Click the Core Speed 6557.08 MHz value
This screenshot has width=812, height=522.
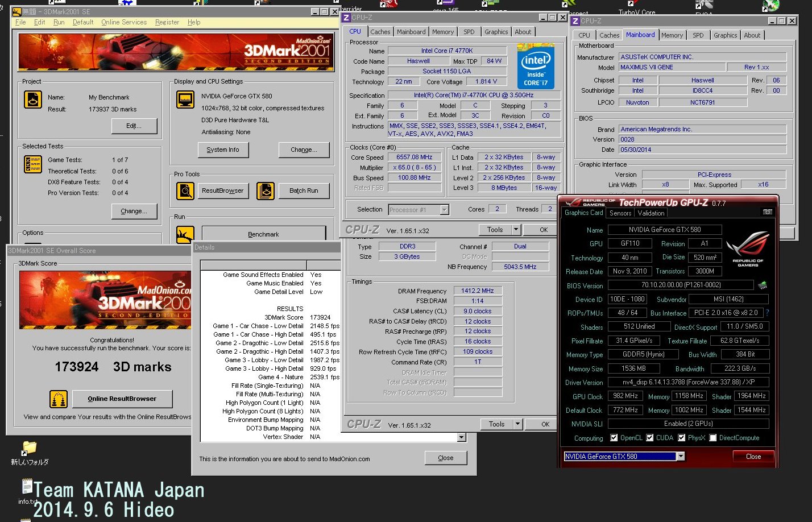[415, 158]
